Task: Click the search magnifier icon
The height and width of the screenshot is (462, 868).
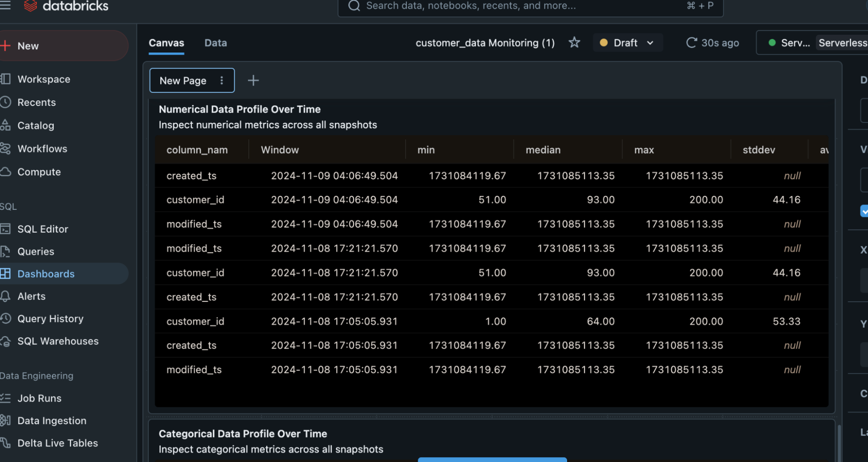Action: click(354, 6)
